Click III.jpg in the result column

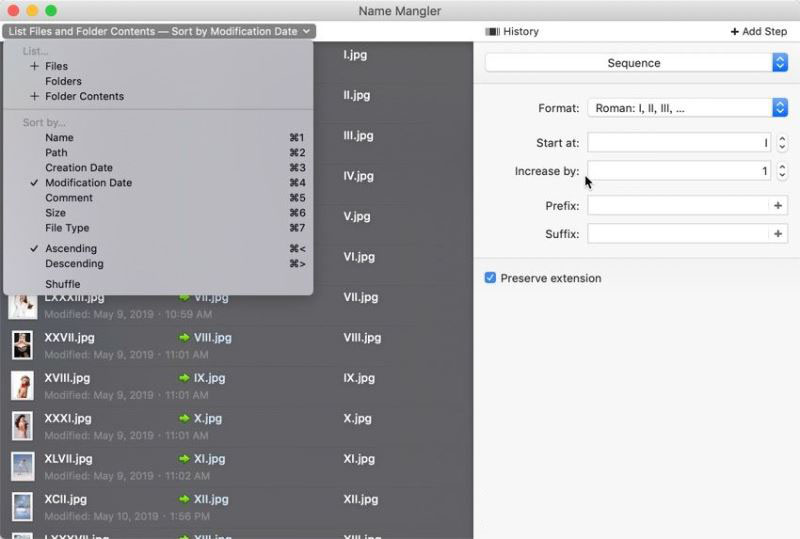point(358,135)
